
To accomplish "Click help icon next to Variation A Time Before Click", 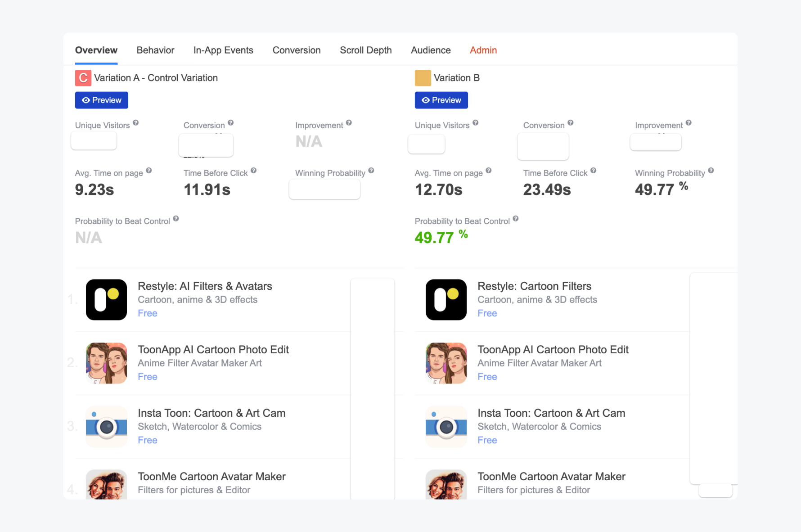I will click(253, 171).
